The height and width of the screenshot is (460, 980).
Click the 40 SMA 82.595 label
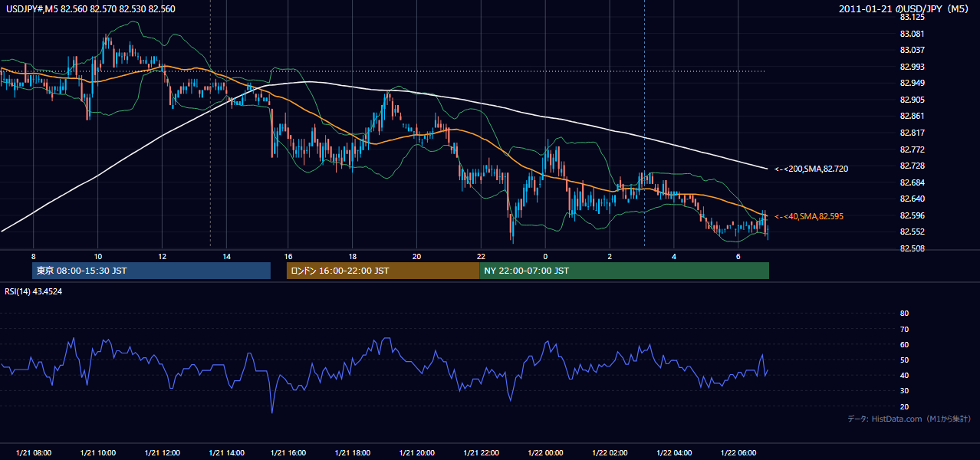coord(809,217)
